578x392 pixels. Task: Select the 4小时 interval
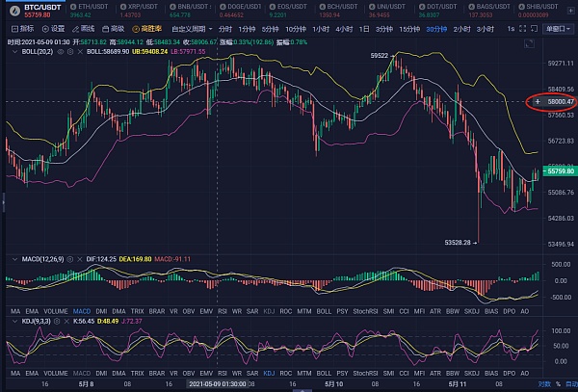tap(344, 29)
